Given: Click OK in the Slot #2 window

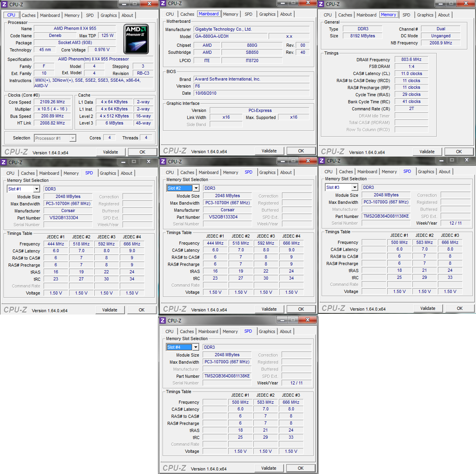Looking at the screenshot, I should coord(301,309).
